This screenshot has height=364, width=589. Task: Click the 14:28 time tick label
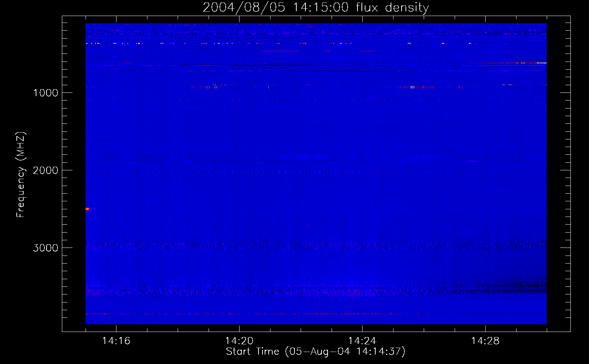point(485,341)
